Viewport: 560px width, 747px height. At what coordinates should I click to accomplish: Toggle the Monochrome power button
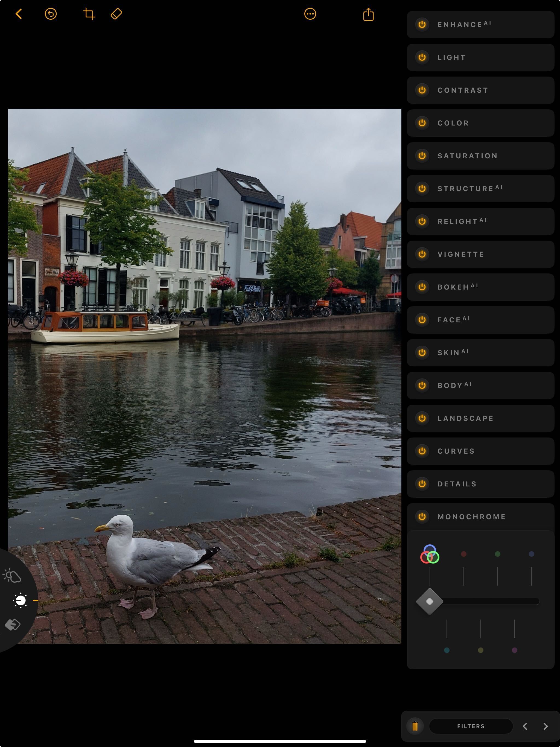(422, 517)
